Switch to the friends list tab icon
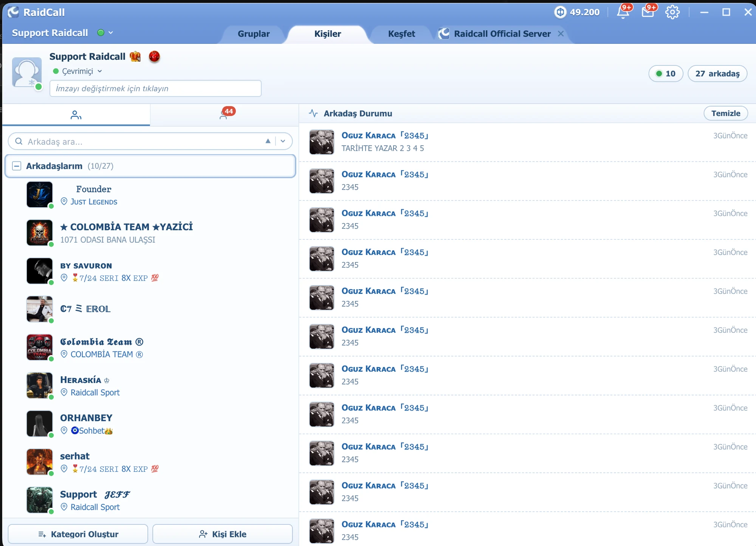The height and width of the screenshot is (546, 756). 76,115
